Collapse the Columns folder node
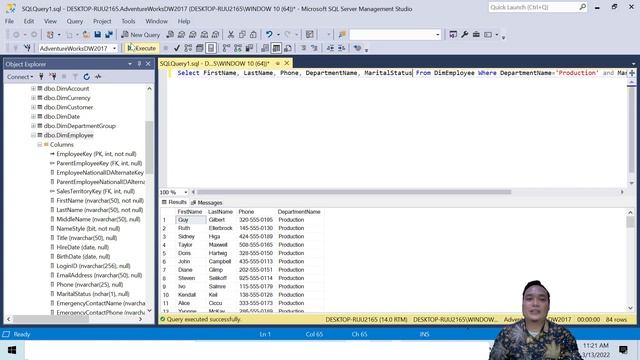This screenshot has height=360, width=640. point(40,144)
